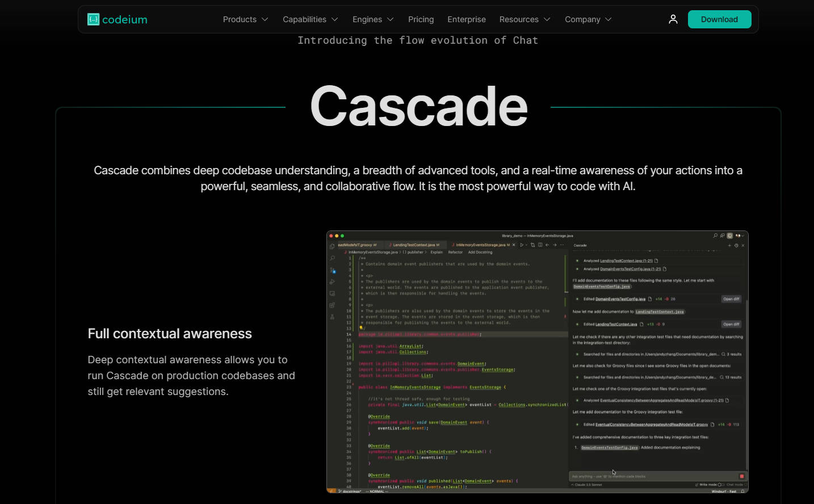Expand the Capabilities dropdown
The image size is (814, 504).
tap(310, 19)
